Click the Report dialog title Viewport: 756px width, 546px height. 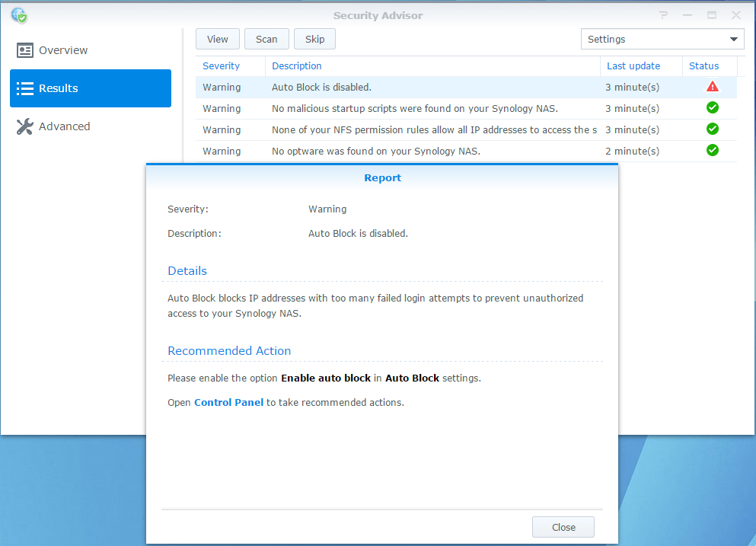[x=382, y=178]
